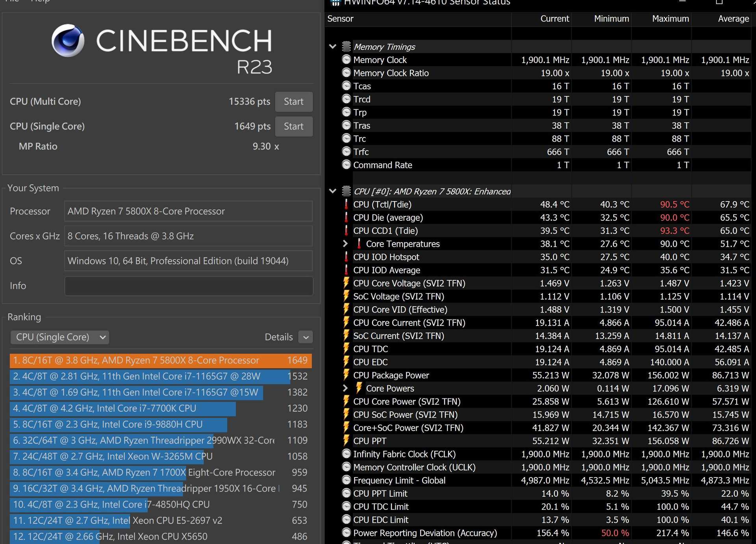Click the CPU IOD Hotspot thermometer icon

click(346, 257)
